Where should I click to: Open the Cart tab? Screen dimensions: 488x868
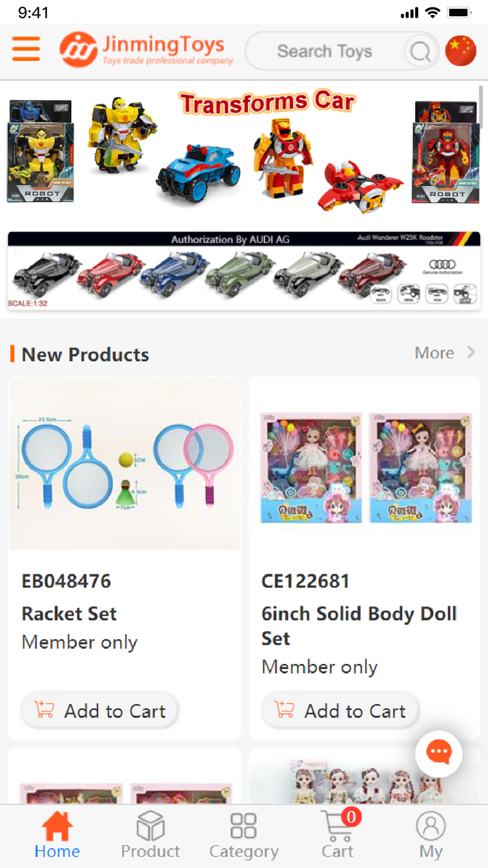pos(337,835)
